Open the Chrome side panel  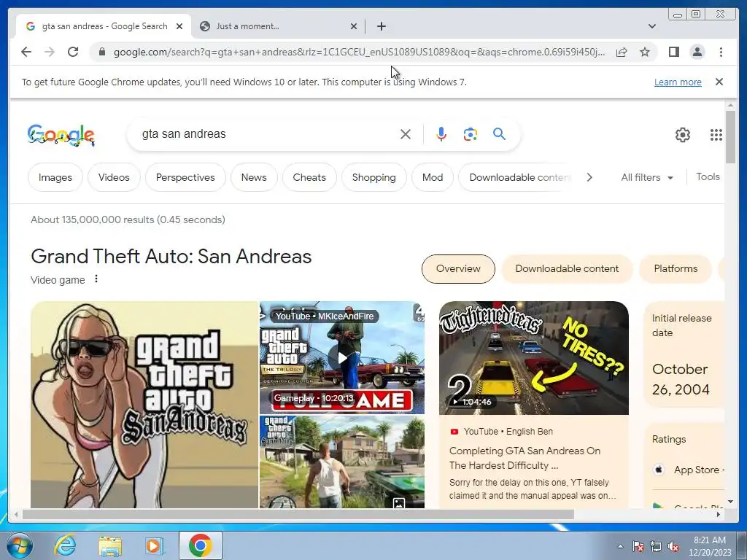pyautogui.click(x=673, y=52)
